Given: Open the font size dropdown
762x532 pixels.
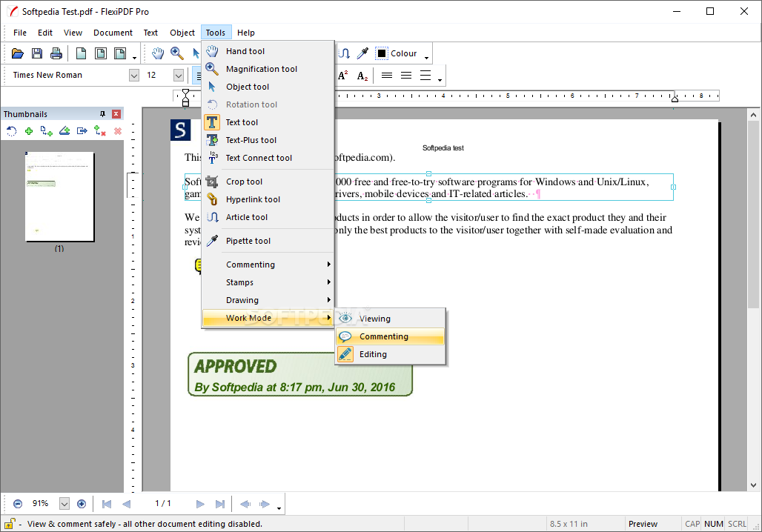Looking at the screenshot, I should (x=179, y=76).
